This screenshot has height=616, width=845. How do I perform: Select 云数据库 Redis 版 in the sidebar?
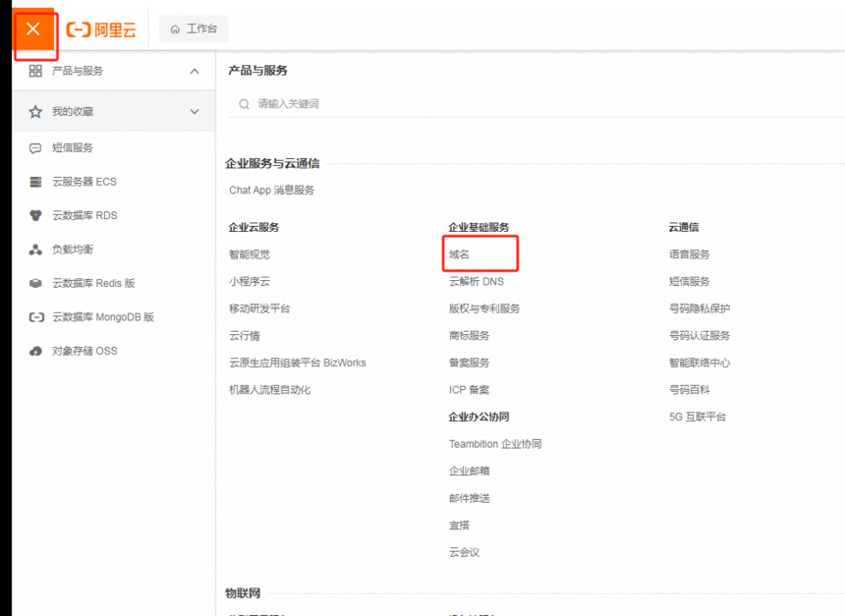[x=93, y=284]
